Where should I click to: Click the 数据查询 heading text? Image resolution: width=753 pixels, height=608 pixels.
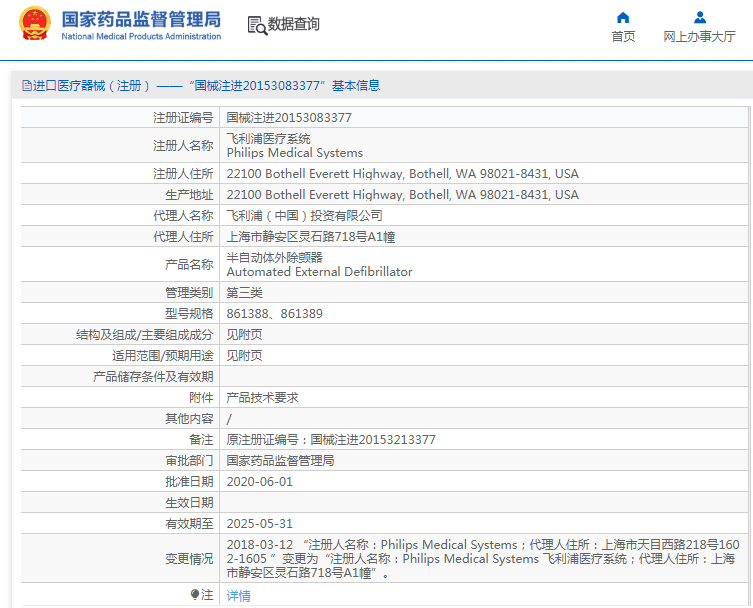(294, 25)
